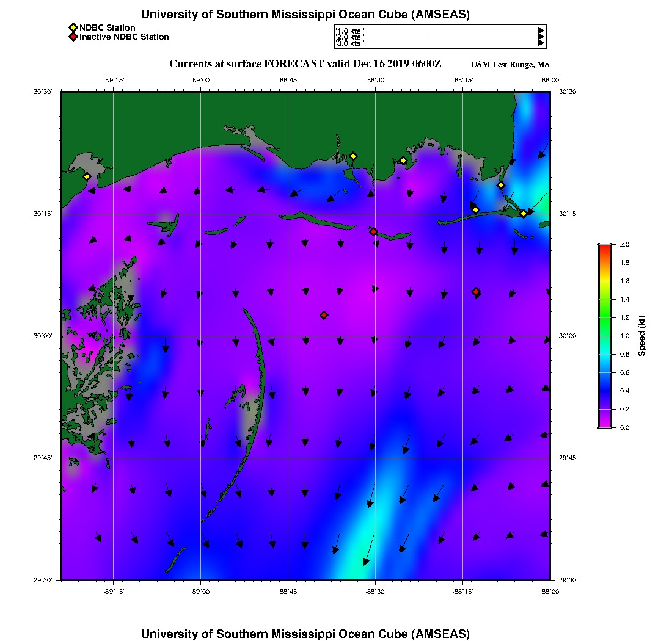
Task: Click the 'Speed (kt)' color bar label
Action: pos(641,336)
